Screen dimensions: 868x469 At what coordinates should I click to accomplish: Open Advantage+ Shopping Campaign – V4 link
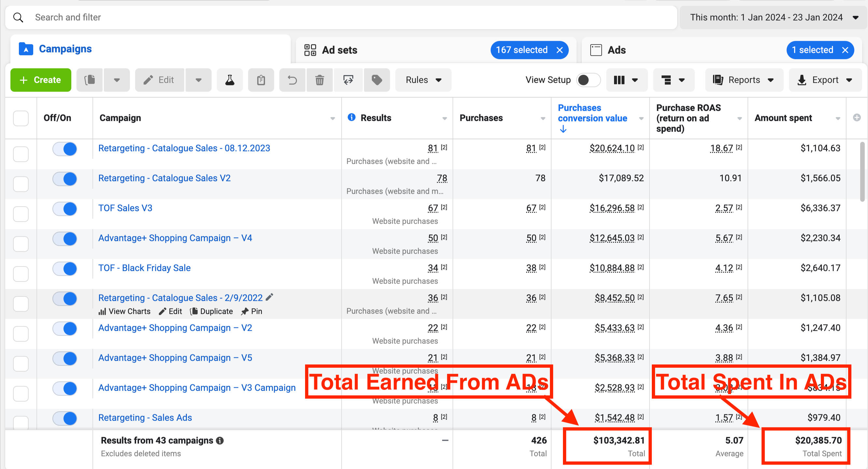click(x=175, y=238)
